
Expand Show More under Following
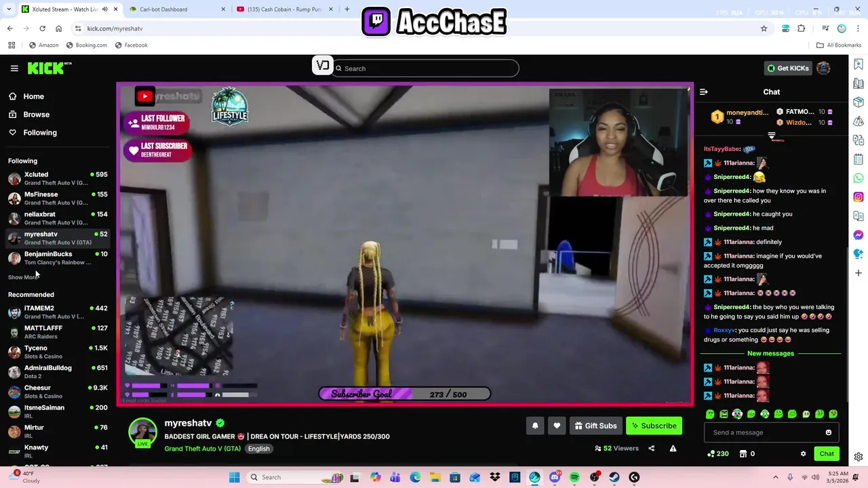tap(23, 277)
